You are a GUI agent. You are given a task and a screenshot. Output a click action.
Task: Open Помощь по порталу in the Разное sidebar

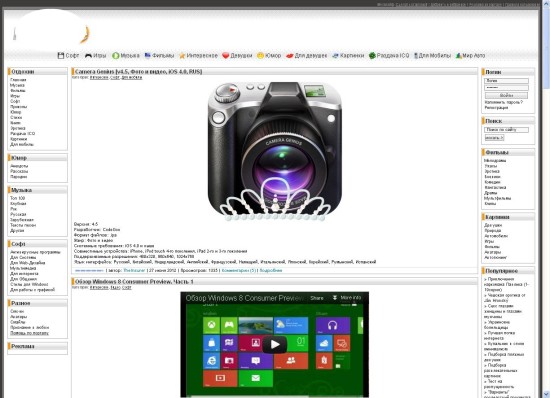point(29,333)
